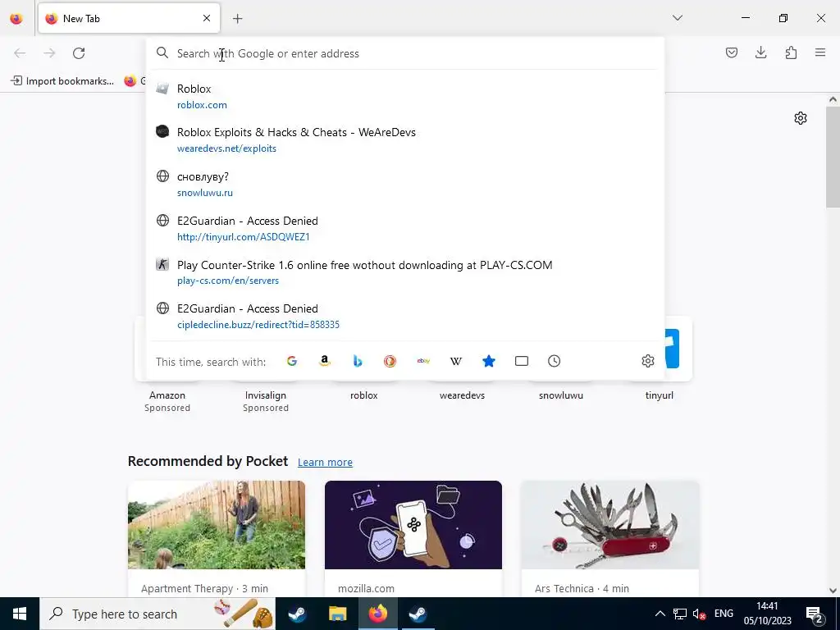This screenshot has width=840, height=630.
Task: Focus the Search with Google address field
Action: [x=405, y=53]
